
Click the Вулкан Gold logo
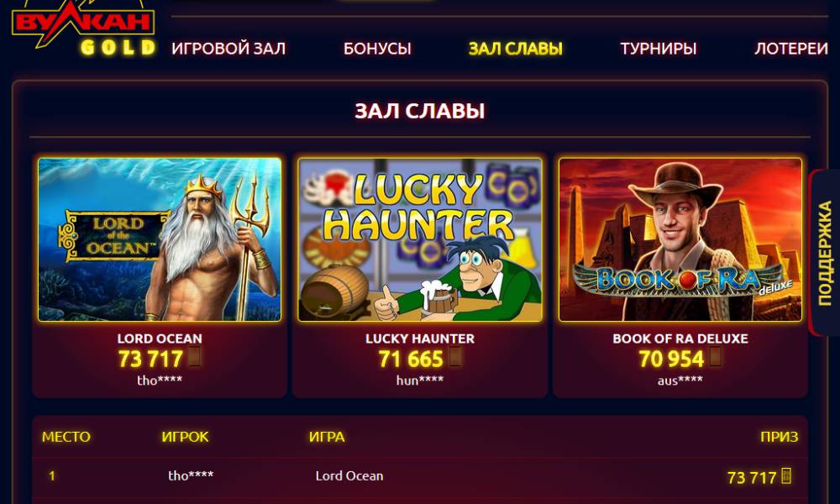83,28
